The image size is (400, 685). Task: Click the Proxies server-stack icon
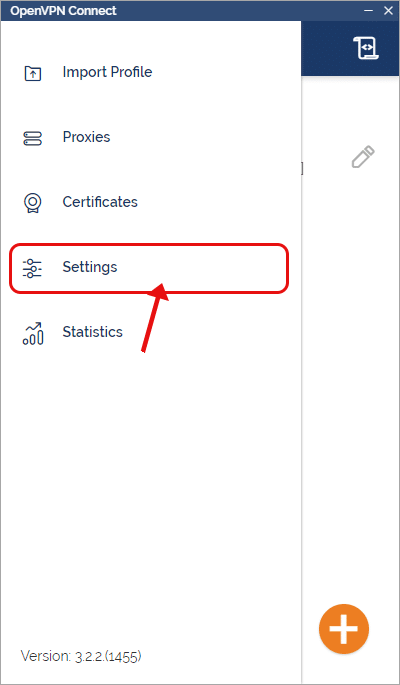pyautogui.click(x=32, y=138)
